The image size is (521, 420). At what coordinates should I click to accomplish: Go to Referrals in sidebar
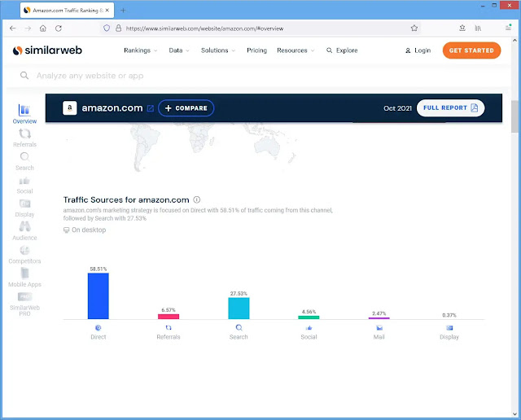tap(24, 138)
